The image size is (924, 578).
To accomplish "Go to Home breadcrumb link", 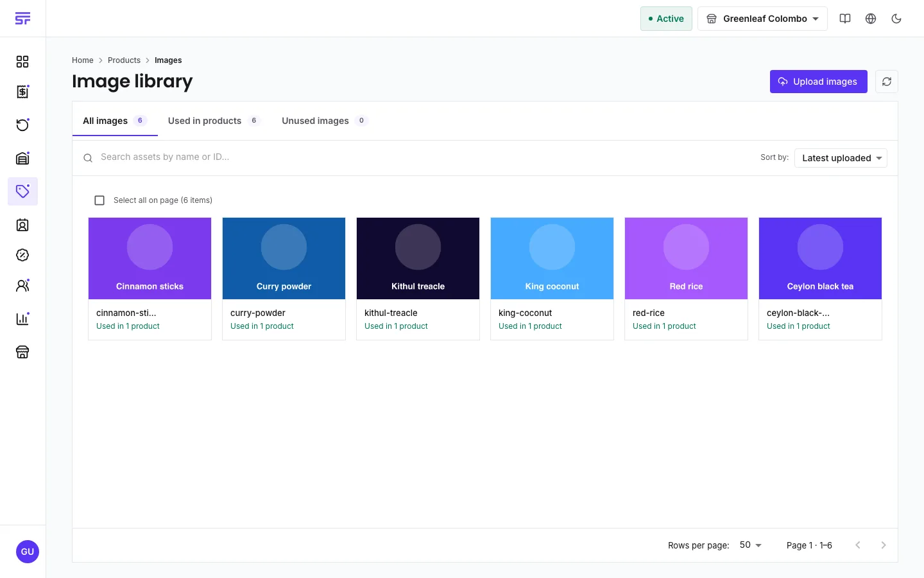I will pos(83,60).
